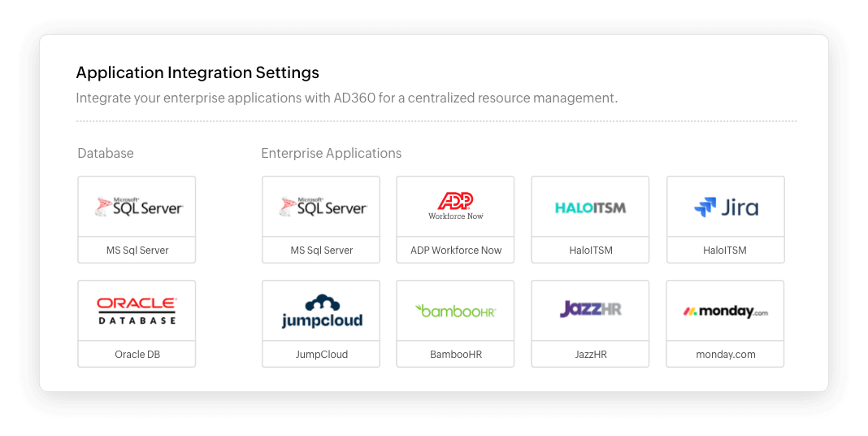Click the 'Database' section heading

(x=106, y=153)
